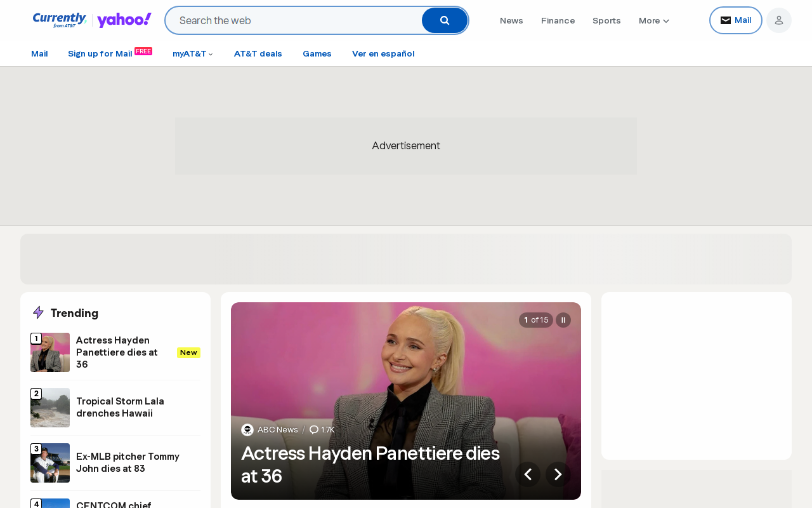Open AT&T deals page
The width and height of the screenshot is (812, 508).
(258, 53)
